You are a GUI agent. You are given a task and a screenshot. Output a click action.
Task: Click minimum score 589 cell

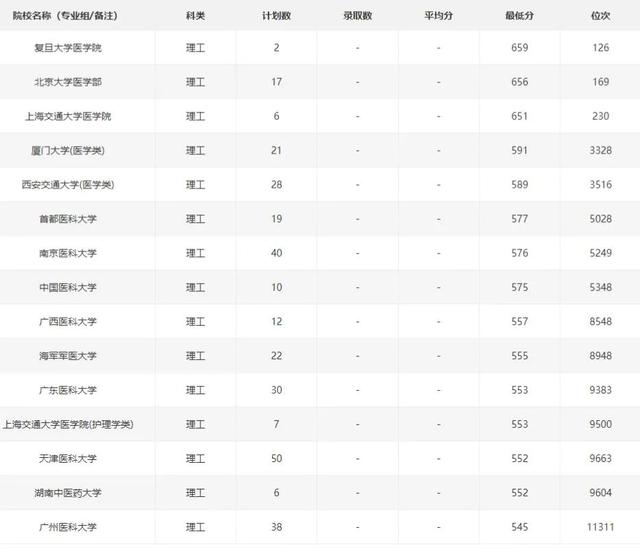pyautogui.click(x=520, y=185)
